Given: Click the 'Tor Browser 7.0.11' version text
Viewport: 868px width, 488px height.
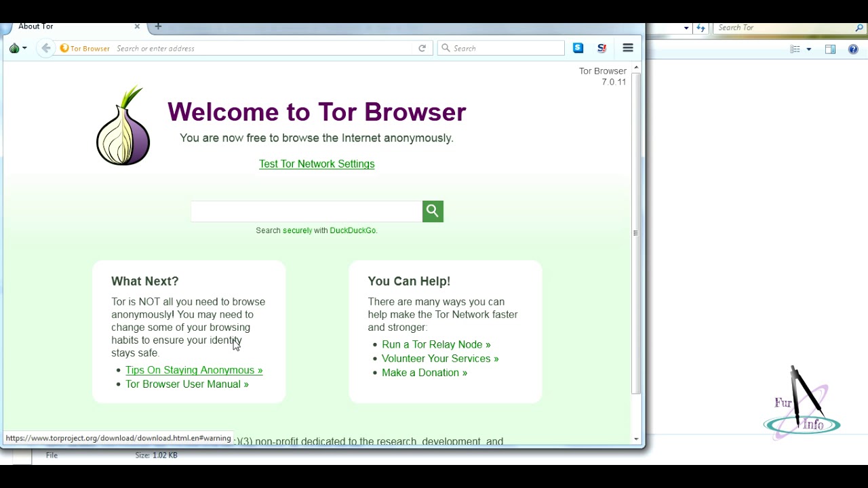Looking at the screenshot, I should coord(603,76).
